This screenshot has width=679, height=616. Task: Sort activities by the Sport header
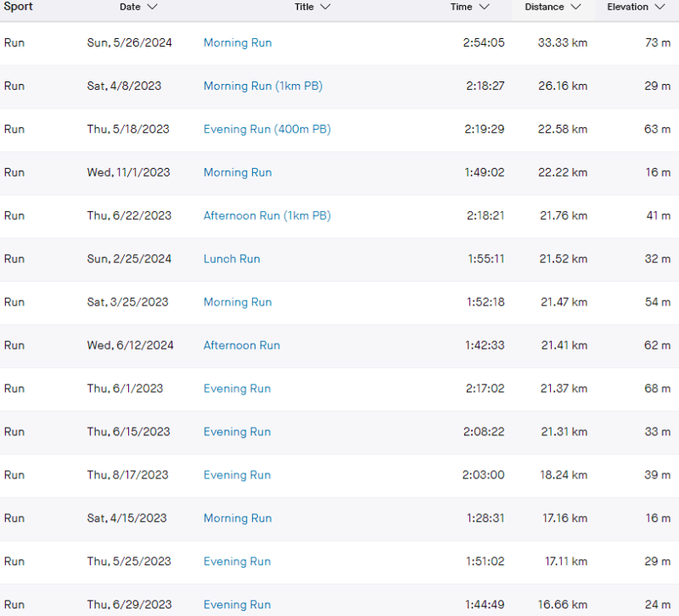19,7
